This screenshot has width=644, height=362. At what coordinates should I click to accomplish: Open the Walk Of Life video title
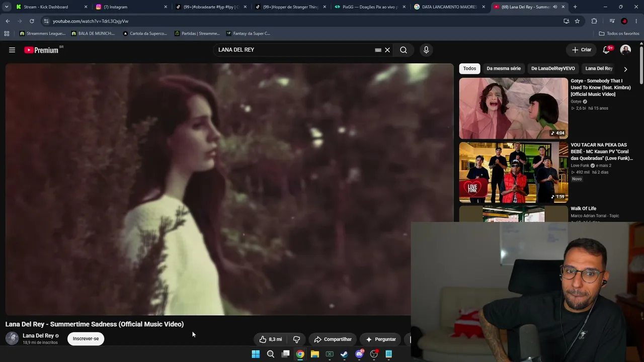pos(583,209)
